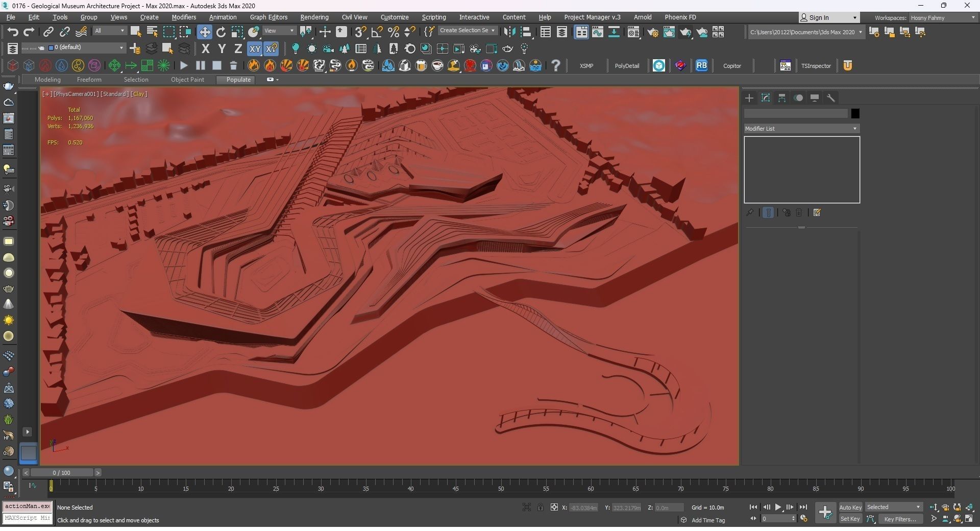Open Select by Name list
980x531 pixels.
(x=152, y=32)
